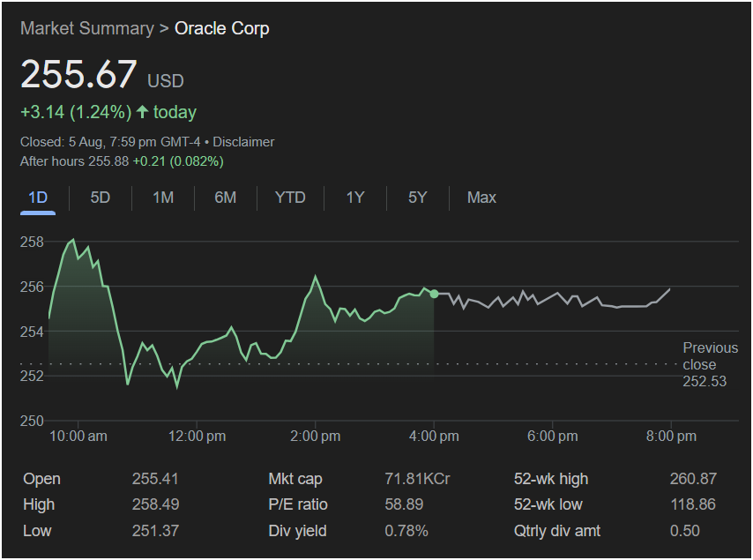The height and width of the screenshot is (560, 753).
Task: Click the green up arrow icon
Action: coord(142,112)
